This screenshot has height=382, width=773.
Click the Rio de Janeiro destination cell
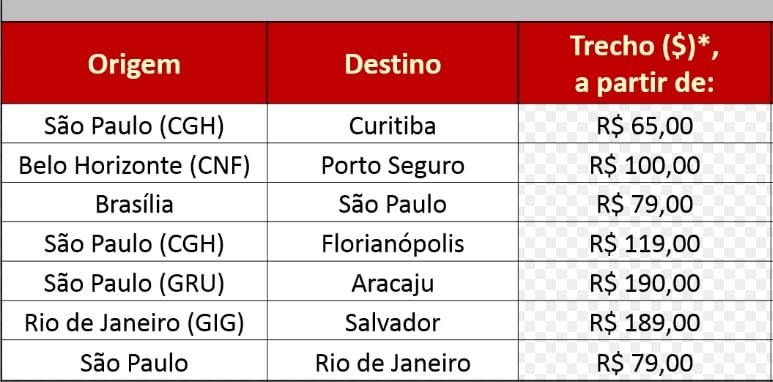393,360
